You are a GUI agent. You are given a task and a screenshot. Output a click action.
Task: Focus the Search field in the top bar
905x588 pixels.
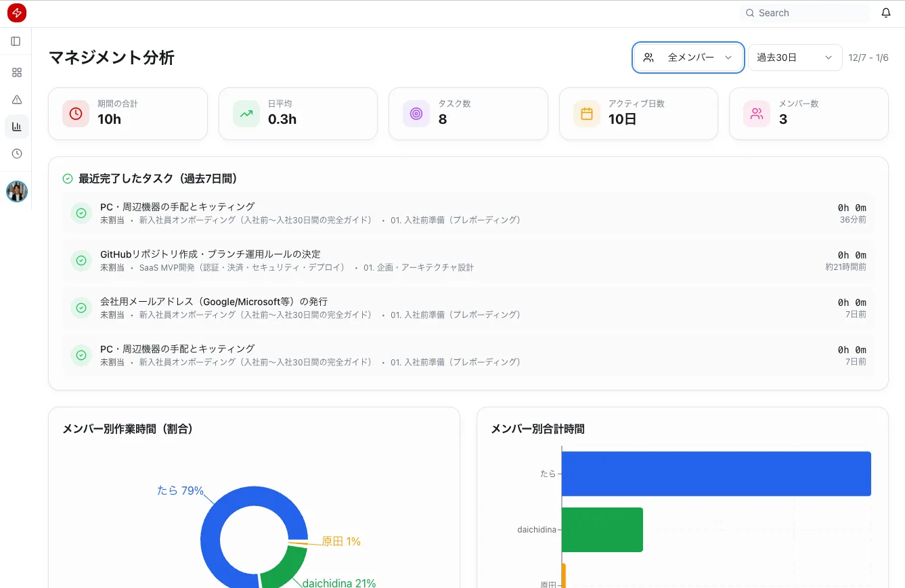coord(804,13)
